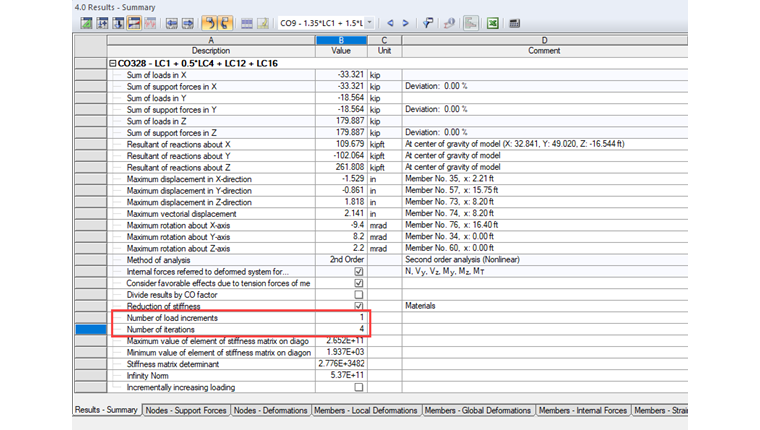Switch to the Results - Summary tab

coord(106,410)
